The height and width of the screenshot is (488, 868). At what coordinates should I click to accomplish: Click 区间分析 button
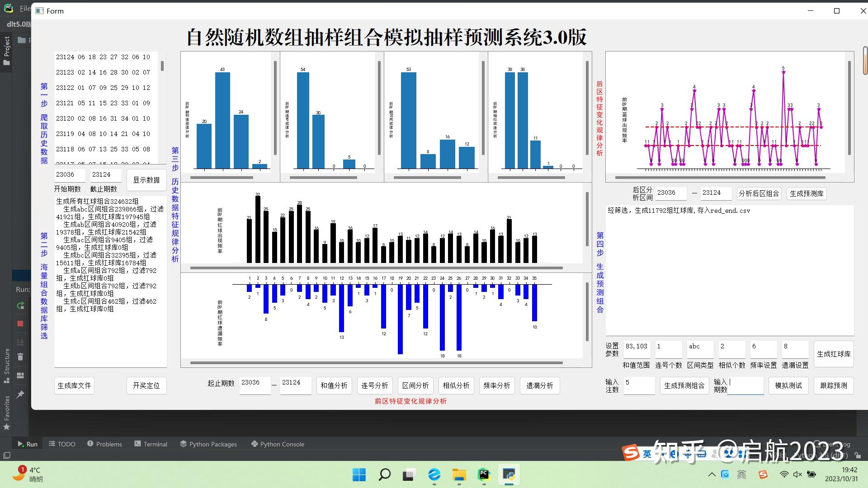pyautogui.click(x=415, y=385)
